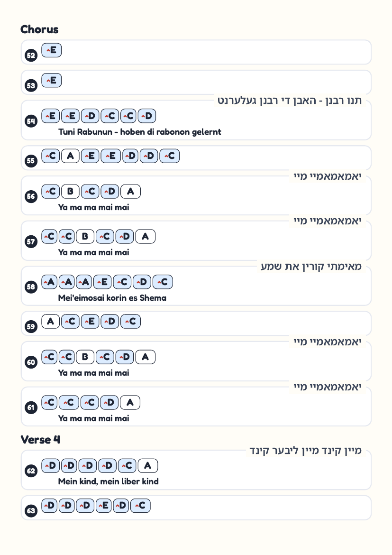Click the 'Mei'eimosai korin es Shema' lyric

[x=112, y=298]
